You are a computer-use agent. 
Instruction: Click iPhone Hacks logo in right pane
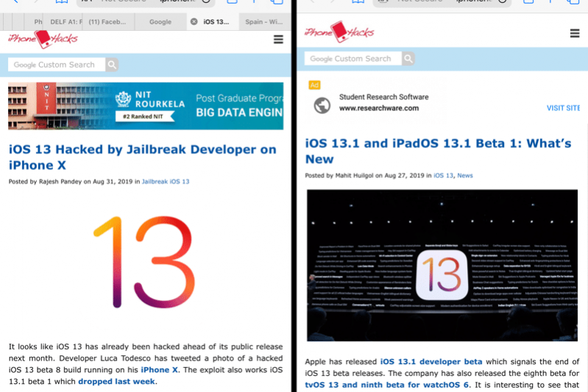click(x=339, y=33)
